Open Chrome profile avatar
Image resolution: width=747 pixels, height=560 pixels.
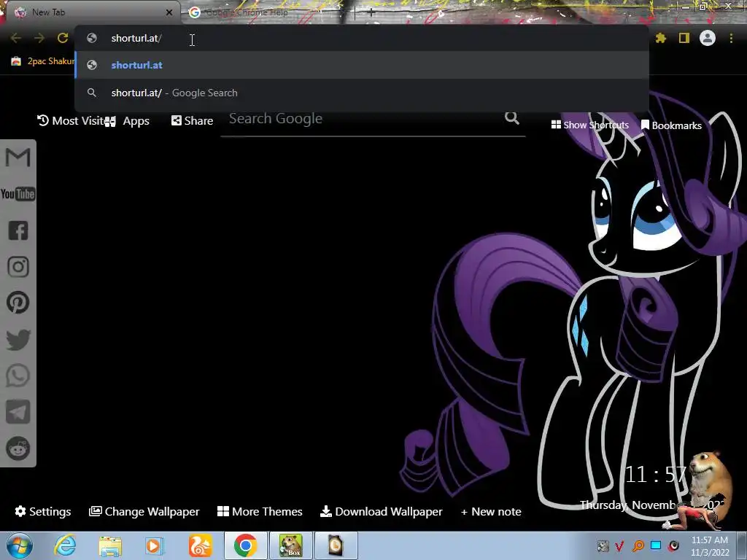[708, 38]
